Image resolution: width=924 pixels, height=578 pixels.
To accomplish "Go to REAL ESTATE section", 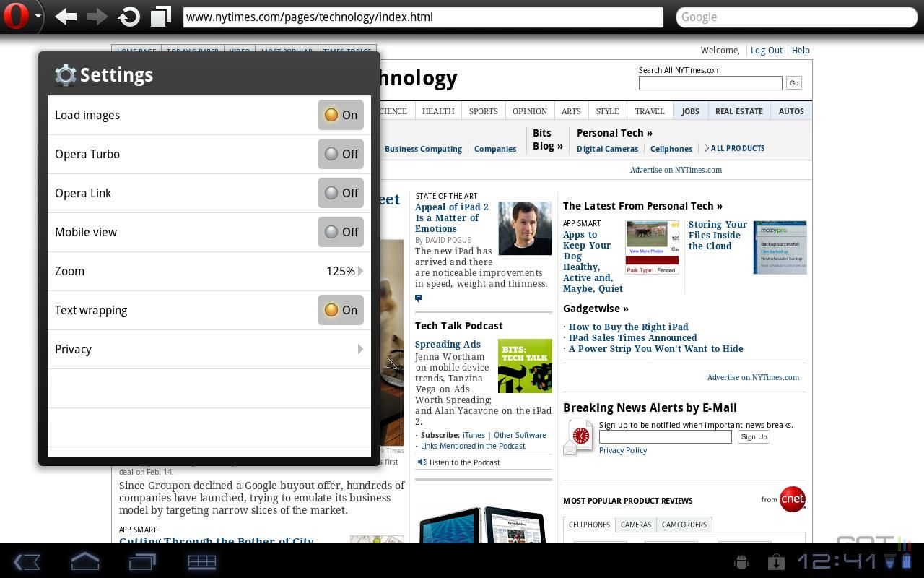I will pos(739,111).
